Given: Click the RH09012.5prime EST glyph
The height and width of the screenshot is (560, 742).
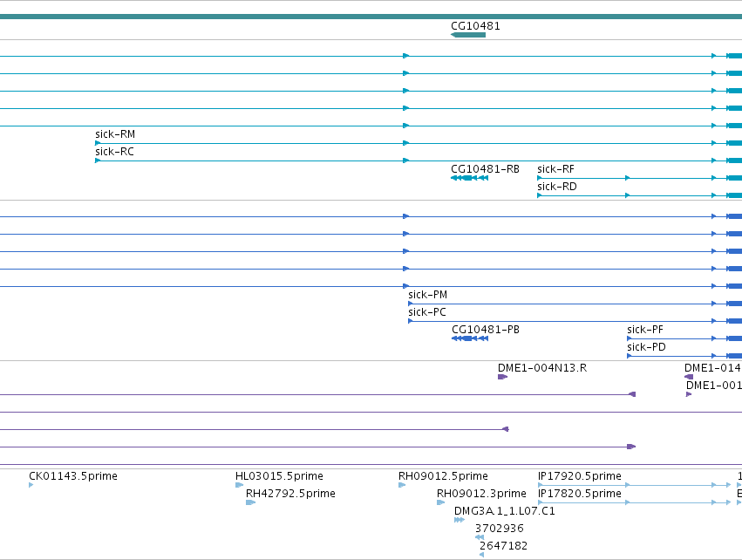Looking at the screenshot, I should (x=402, y=485).
